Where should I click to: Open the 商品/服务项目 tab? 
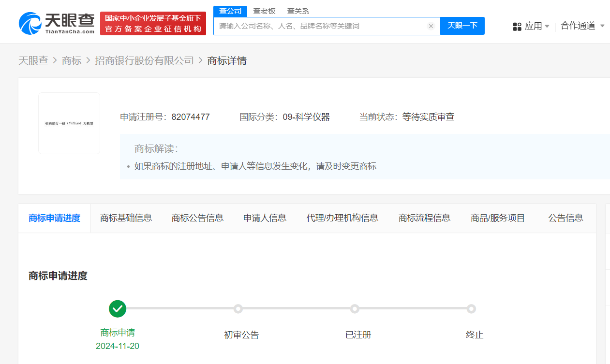[497, 218]
